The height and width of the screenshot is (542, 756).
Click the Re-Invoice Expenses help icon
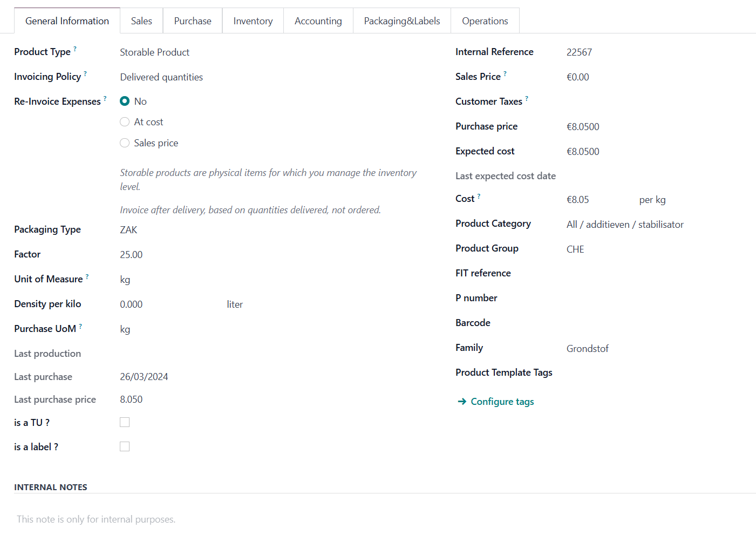[x=105, y=98]
